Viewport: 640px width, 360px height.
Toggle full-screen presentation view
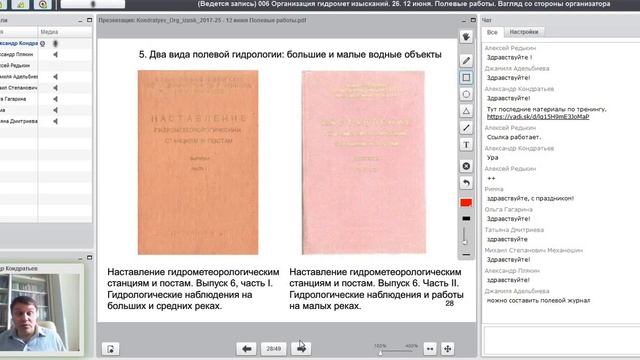tap(447, 349)
